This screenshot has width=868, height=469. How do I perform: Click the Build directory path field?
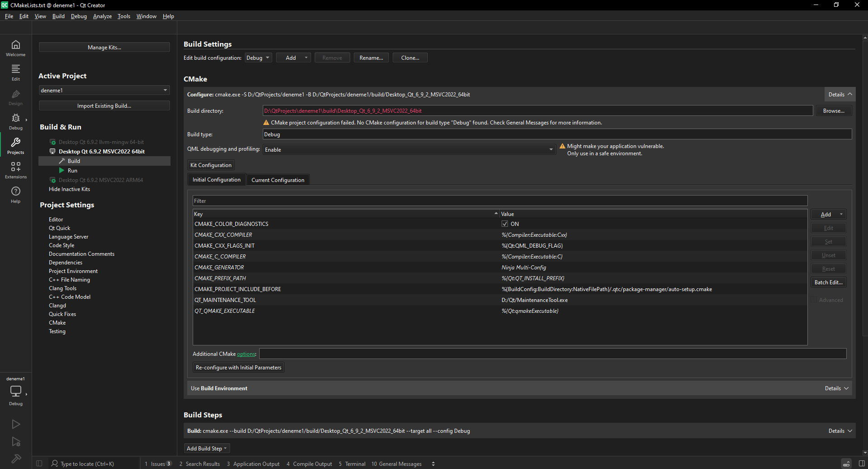pos(538,111)
